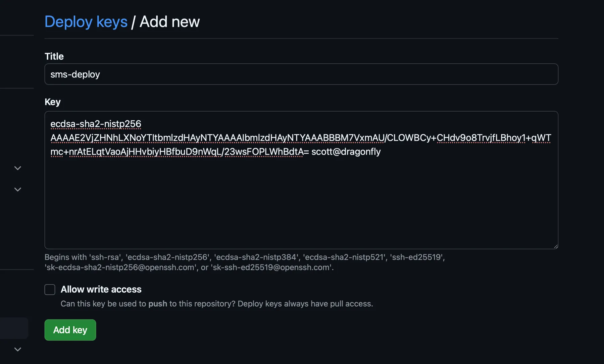Expand the chevron at the bottom-left corner

pos(17,349)
